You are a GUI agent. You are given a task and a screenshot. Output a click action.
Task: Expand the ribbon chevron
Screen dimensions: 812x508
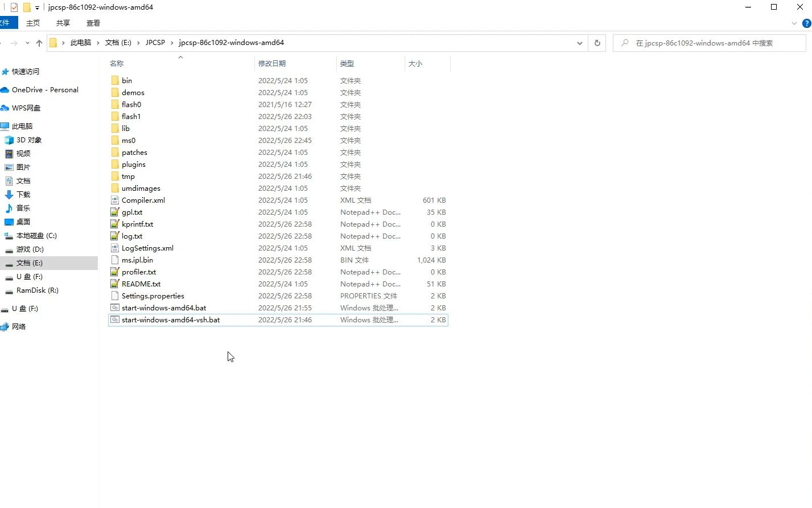click(794, 23)
